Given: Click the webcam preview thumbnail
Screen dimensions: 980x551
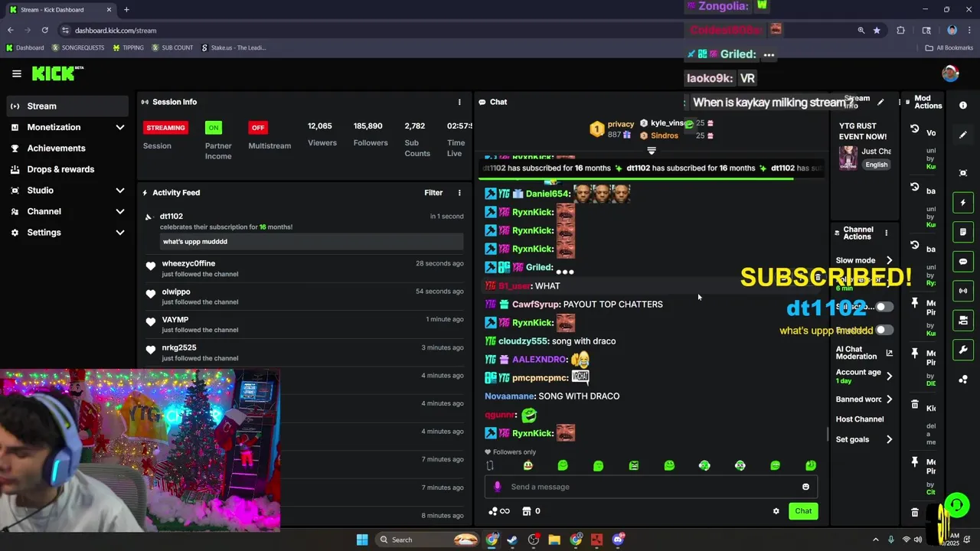Looking at the screenshot, I should (140, 451).
